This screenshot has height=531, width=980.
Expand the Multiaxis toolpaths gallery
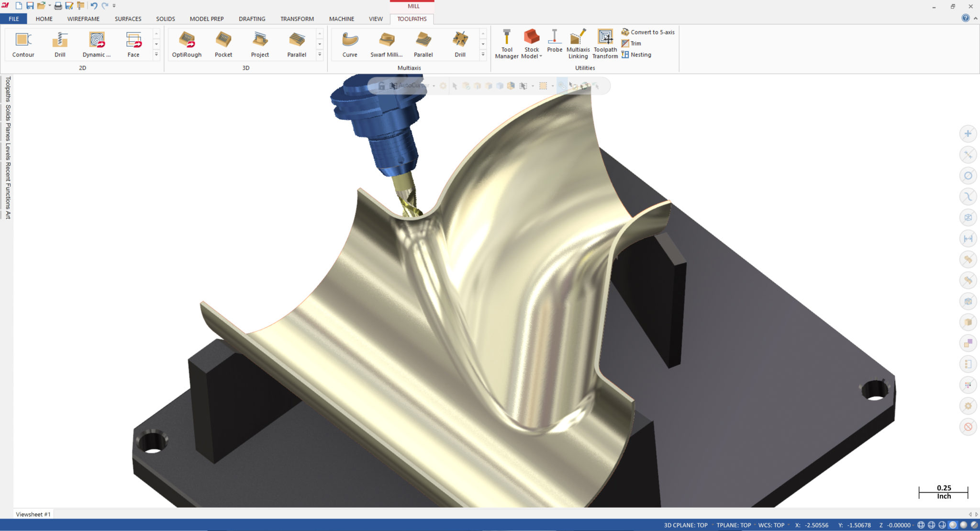click(x=483, y=55)
